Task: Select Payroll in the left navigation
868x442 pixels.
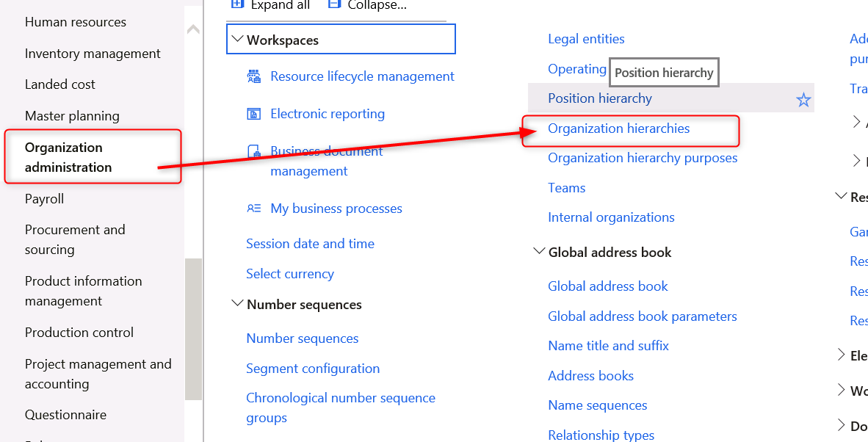Action: pos(43,198)
